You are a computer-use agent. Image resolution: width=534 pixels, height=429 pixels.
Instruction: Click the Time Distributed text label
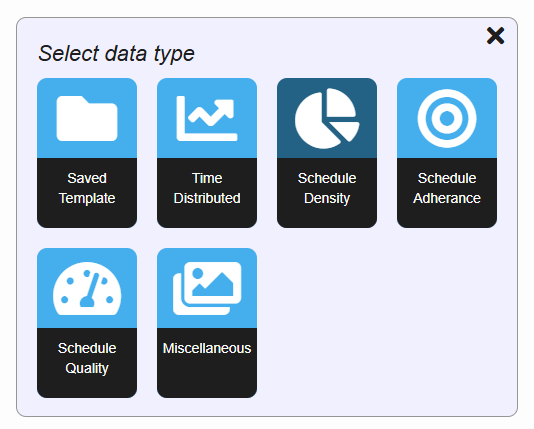click(x=207, y=188)
